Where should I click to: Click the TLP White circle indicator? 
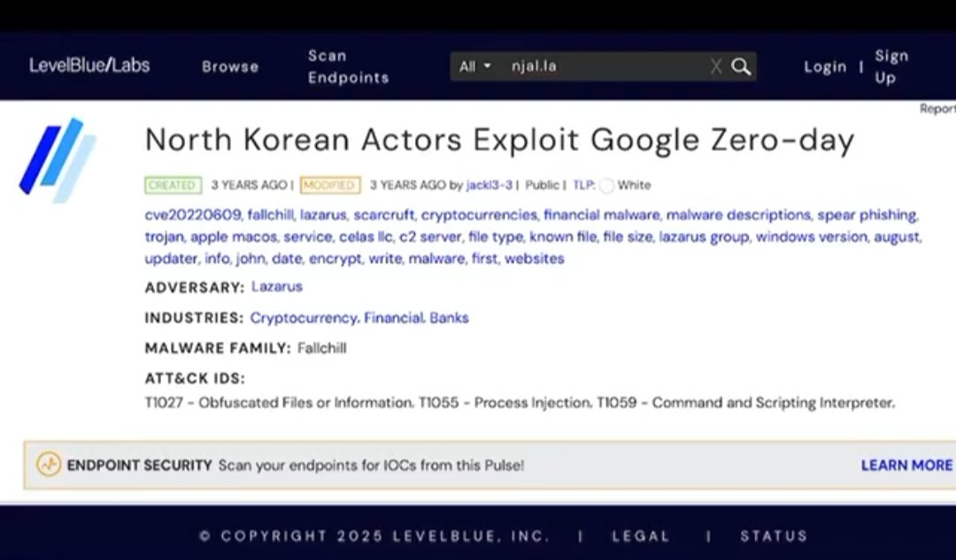pos(606,186)
